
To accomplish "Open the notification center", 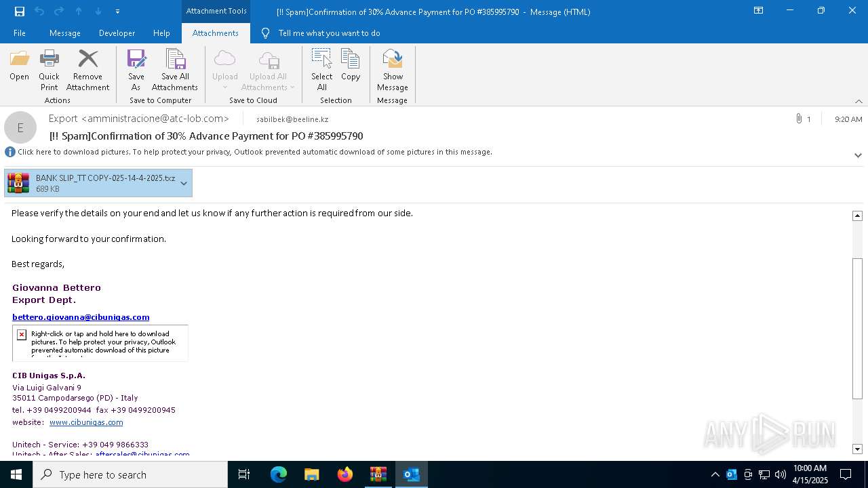I will point(846,474).
